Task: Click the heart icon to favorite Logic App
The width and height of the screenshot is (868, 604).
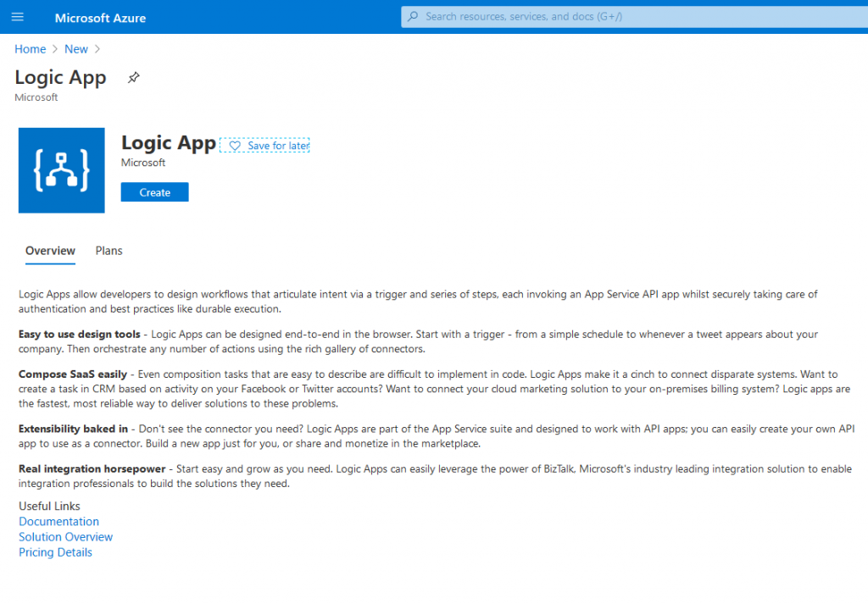Action: tap(235, 145)
